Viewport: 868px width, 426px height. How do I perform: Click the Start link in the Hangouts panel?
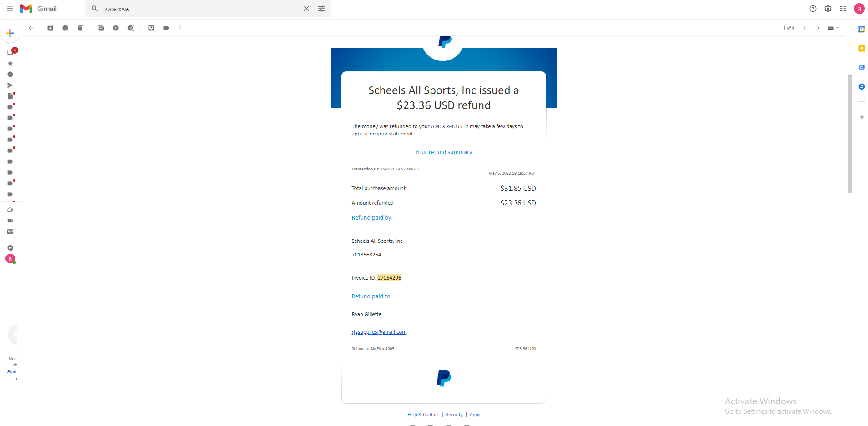(x=12, y=372)
